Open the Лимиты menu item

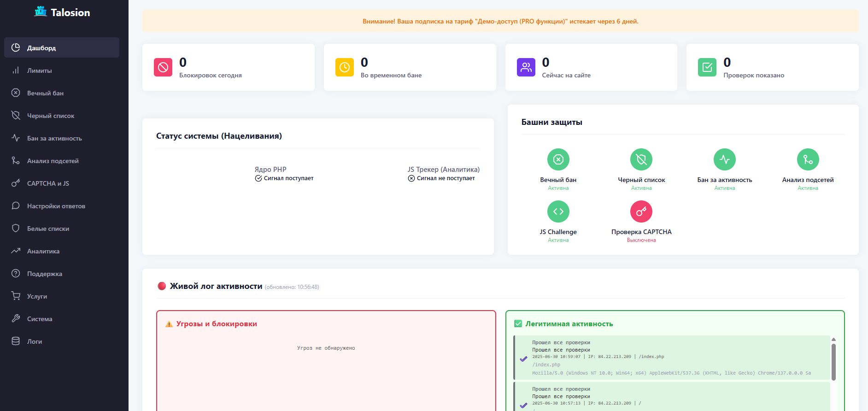pyautogui.click(x=39, y=70)
